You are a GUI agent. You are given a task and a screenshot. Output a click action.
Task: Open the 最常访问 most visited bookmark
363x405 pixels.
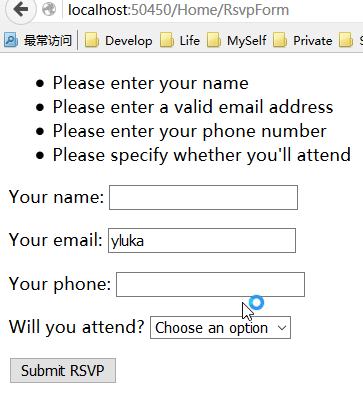(38, 41)
